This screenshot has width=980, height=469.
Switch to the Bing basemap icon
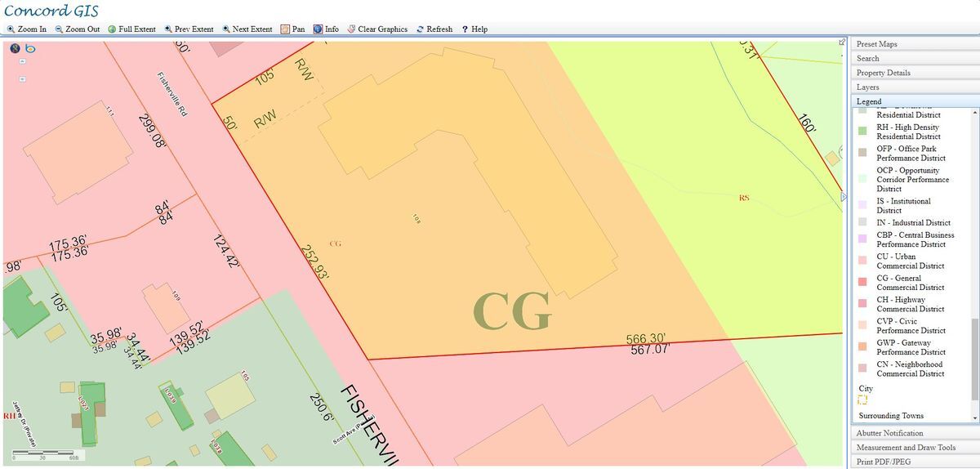(29, 49)
